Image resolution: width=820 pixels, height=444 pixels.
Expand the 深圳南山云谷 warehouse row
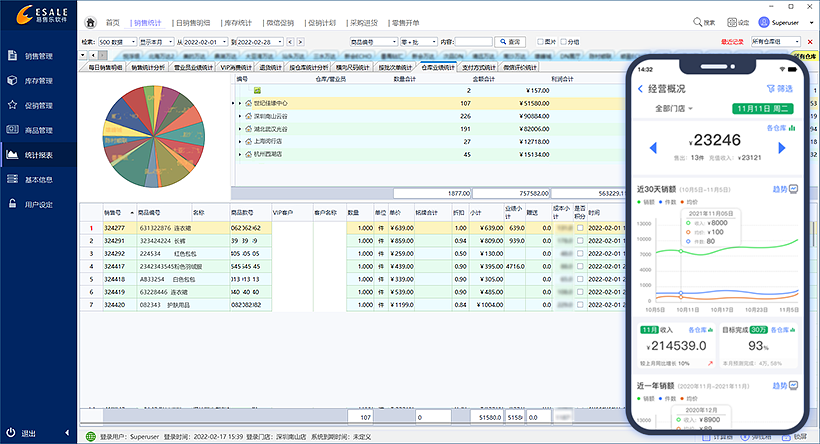pos(239,116)
